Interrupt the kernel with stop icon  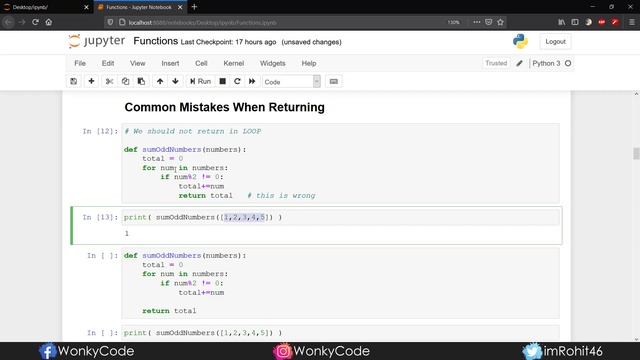222,81
